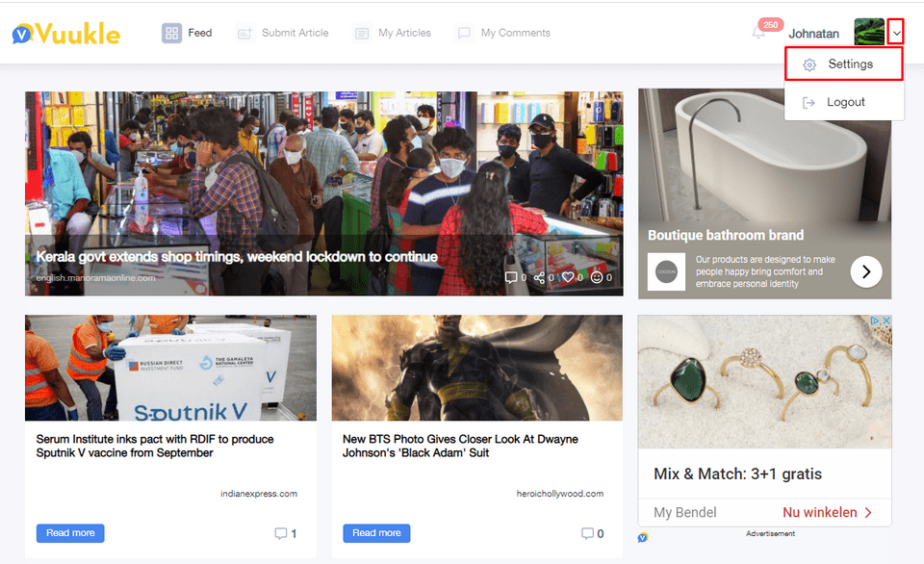Click the 'My Bendel' advertiser name

(684, 512)
